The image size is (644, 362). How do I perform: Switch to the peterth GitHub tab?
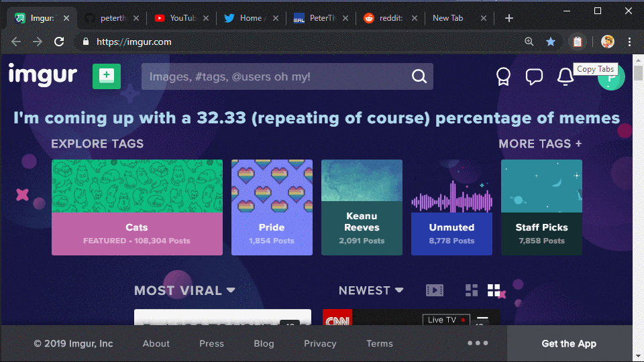click(111, 18)
